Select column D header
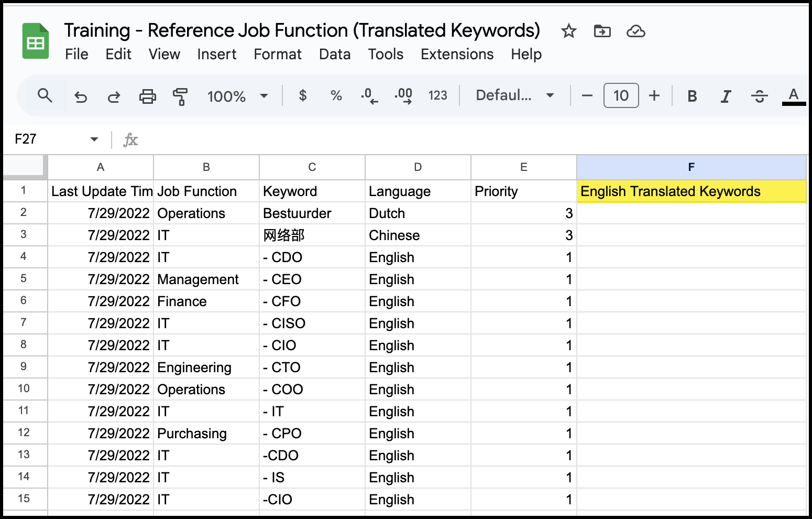 point(418,167)
